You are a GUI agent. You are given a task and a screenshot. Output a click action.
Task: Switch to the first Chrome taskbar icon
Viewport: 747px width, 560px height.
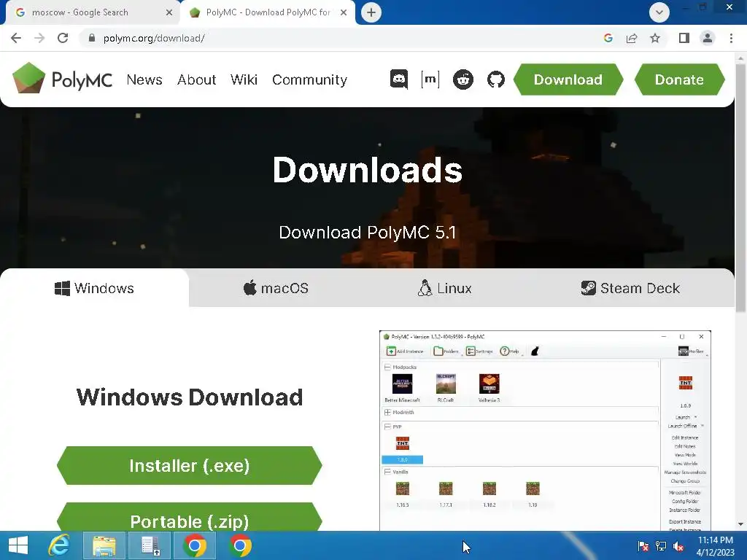(x=194, y=545)
